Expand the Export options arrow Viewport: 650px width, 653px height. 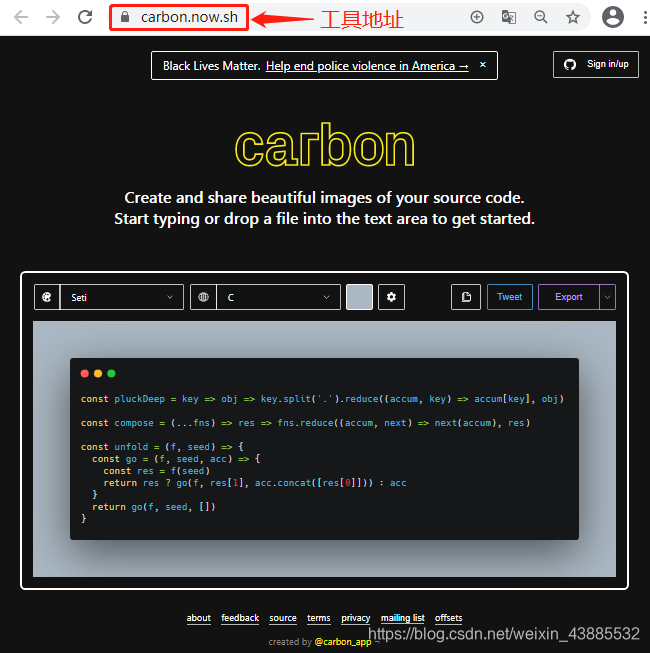coord(608,297)
